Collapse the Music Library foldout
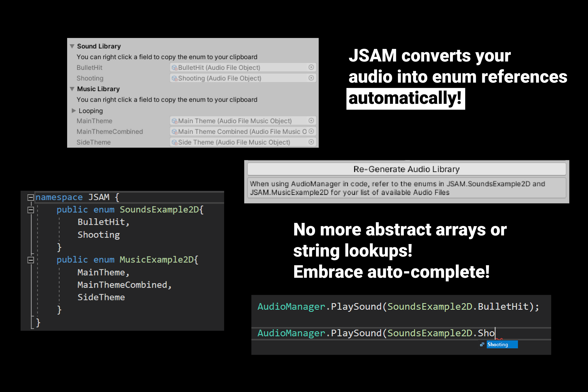Viewport: 588px width, 392px height. (x=72, y=89)
